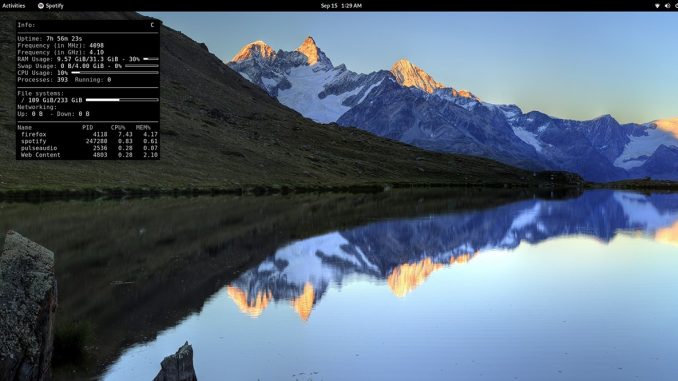The image size is (678, 381).
Task: Click the RAM Usage progress bar
Action: click(x=151, y=59)
